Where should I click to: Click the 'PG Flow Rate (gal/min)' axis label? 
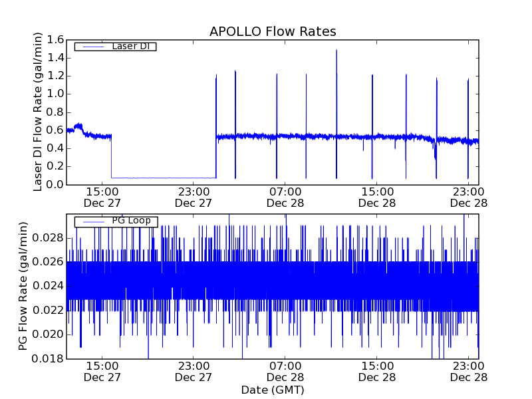pyautogui.click(x=23, y=286)
